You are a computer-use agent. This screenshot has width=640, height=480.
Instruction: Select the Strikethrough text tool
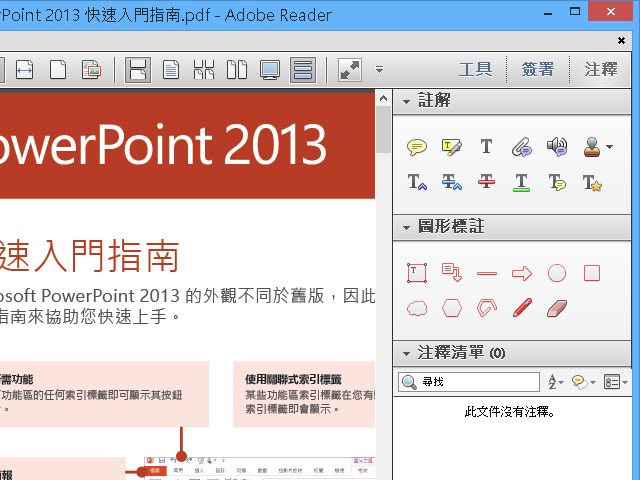[x=487, y=182]
